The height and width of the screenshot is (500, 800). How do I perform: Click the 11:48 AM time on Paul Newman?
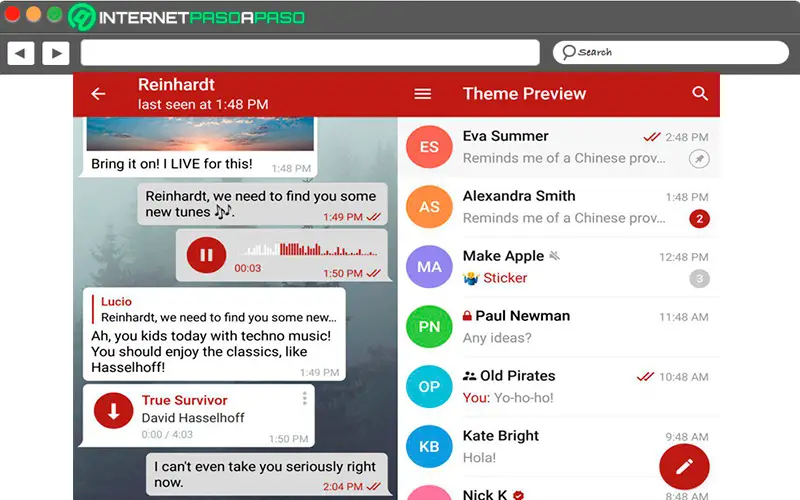683,317
